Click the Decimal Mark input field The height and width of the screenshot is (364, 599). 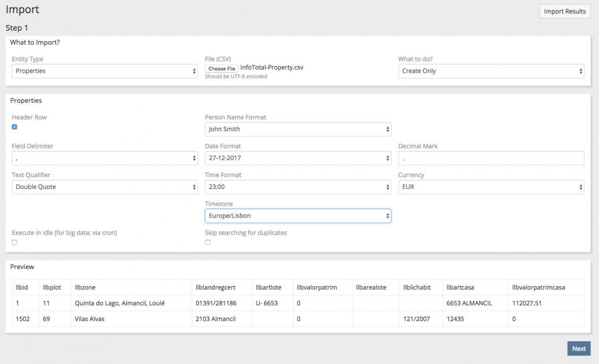(x=491, y=158)
